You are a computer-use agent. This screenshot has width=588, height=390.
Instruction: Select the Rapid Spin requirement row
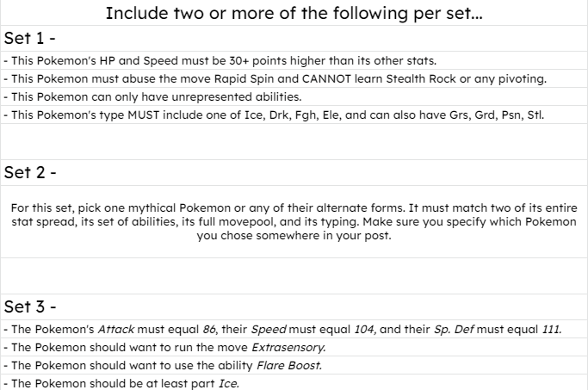(294, 78)
